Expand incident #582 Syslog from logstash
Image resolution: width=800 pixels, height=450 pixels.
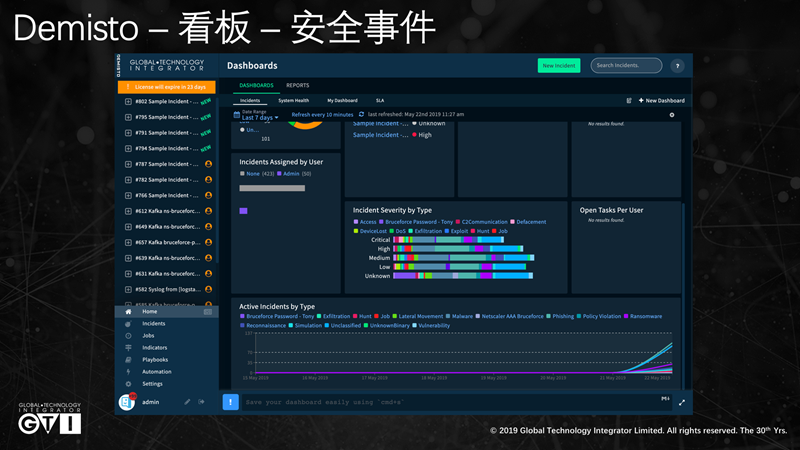pos(128,289)
